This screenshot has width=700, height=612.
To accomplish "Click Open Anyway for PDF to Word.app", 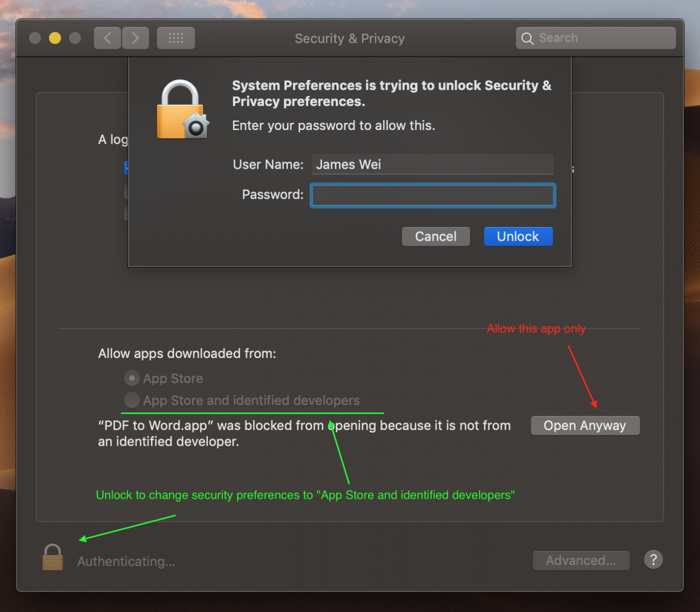I will click(585, 425).
